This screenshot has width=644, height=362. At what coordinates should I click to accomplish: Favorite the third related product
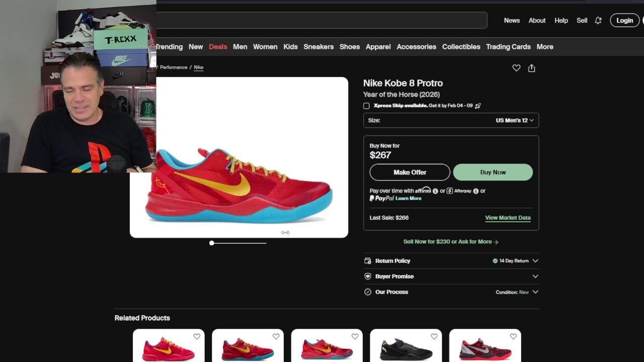pos(355,336)
